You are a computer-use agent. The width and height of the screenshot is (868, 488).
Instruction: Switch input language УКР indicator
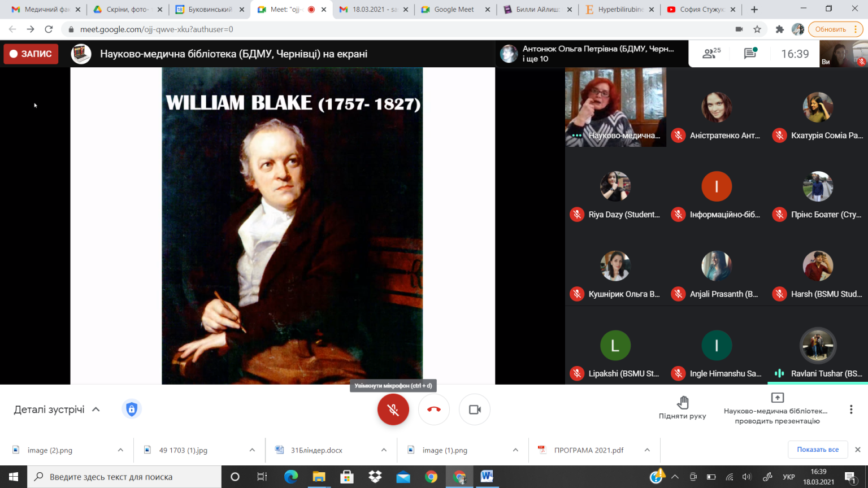coord(789,477)
